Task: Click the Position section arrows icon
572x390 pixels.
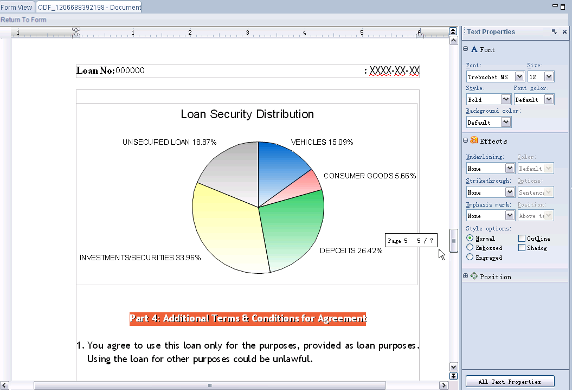Action: (x=474, y=276)
